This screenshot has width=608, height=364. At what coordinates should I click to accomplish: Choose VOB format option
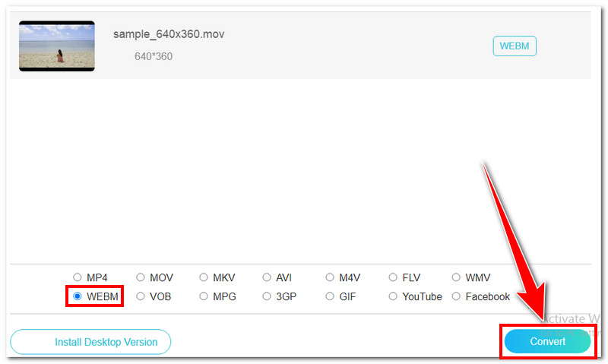(141, 296)
